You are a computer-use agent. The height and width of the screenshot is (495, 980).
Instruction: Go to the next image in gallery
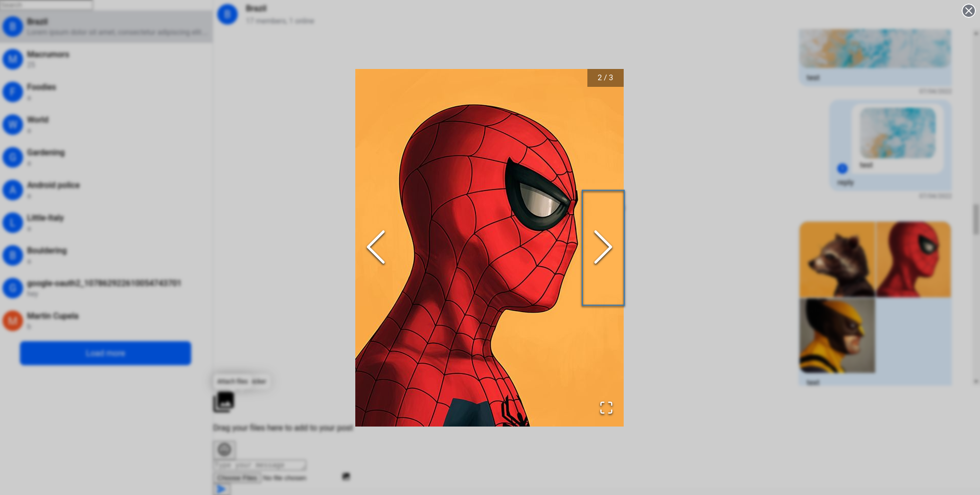click(x=603, y=248)
